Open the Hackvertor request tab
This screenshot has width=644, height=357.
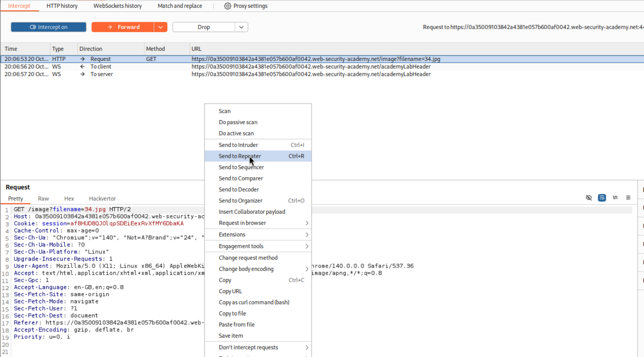pos(102,199)
